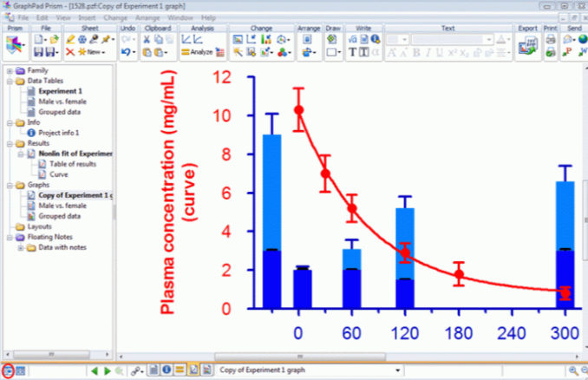Screen dimensions: 588x380
Task: Open the Insert menu
Action: 88,17
